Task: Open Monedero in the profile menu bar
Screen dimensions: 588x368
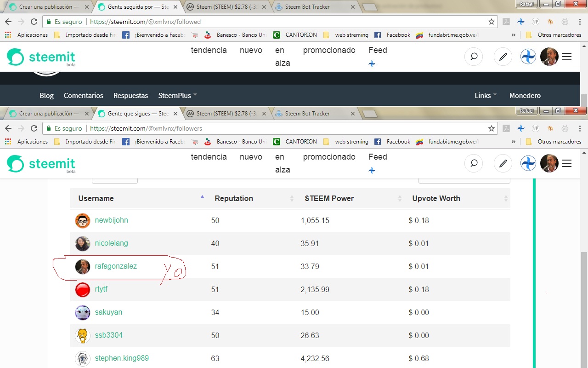Action: (x=525, y=95)
